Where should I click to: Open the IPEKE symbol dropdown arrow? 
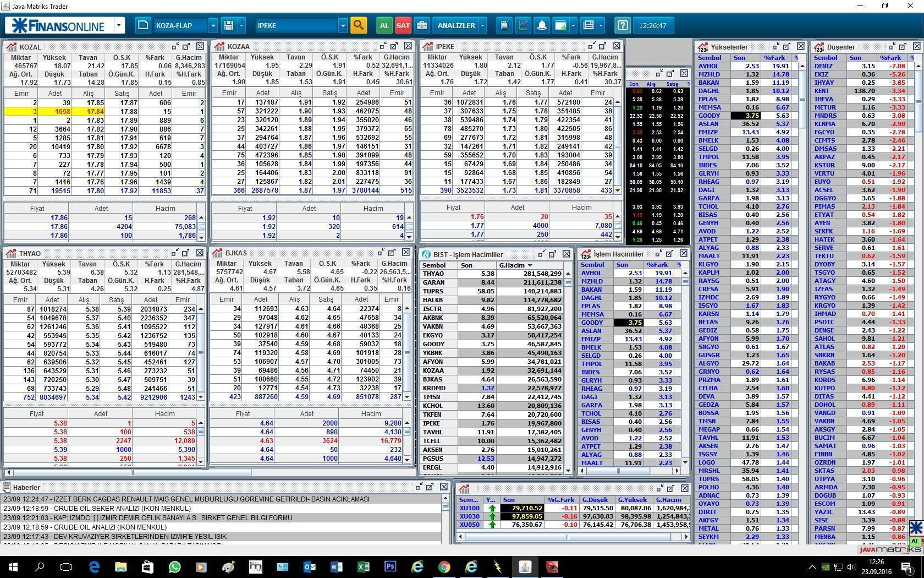343,25
